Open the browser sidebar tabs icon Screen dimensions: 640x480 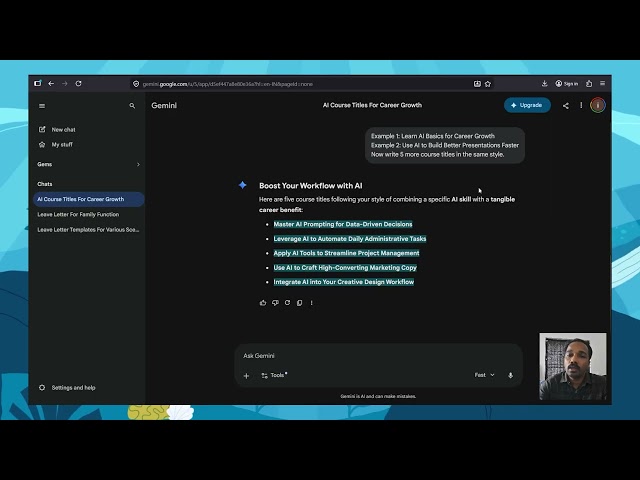(x=38, y=83)
